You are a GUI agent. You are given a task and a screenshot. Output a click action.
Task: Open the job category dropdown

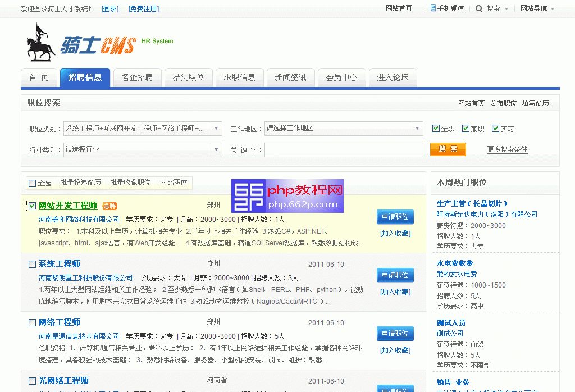pyautogui.click(x=216, y=129)
